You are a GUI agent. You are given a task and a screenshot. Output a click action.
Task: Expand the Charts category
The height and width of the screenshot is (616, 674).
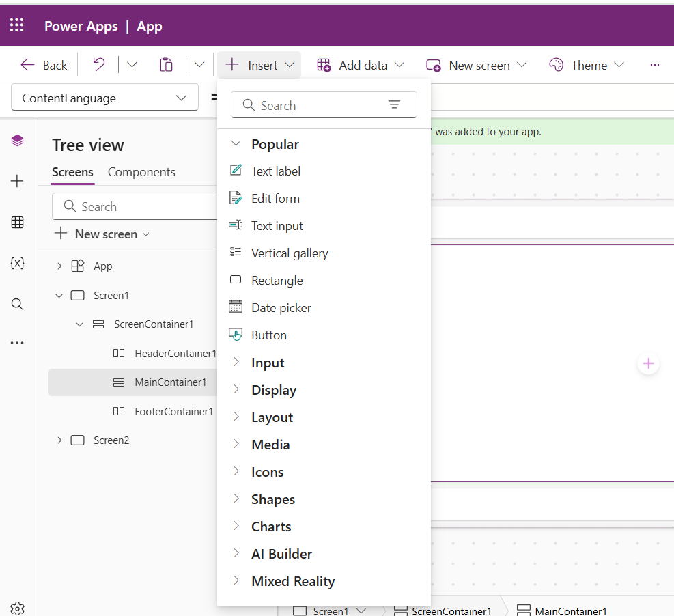coord(236,526)
